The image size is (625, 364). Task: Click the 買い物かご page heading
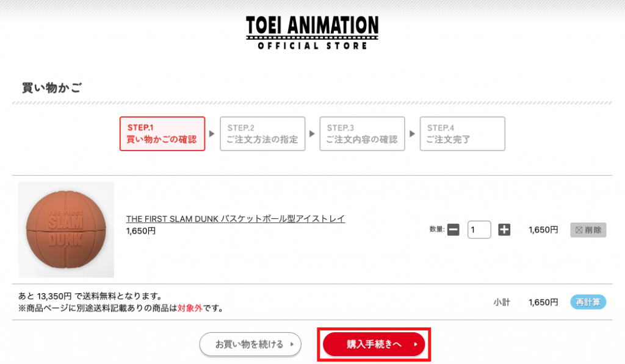52,88
